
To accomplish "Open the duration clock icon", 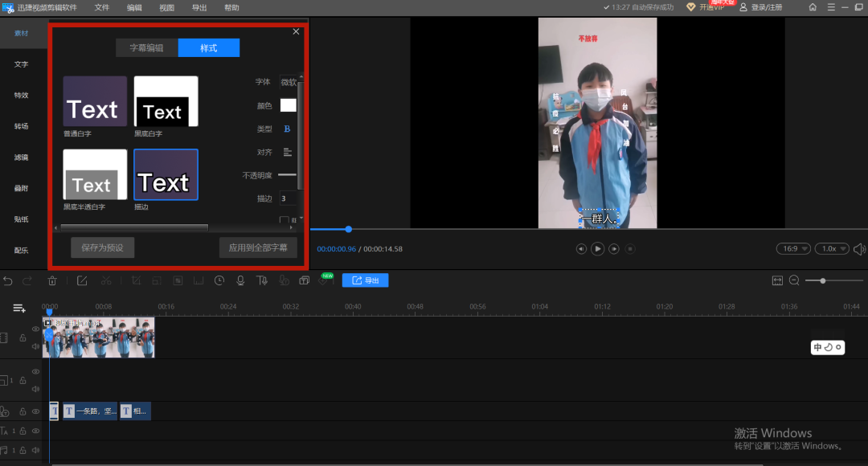I will coord(219,280).
